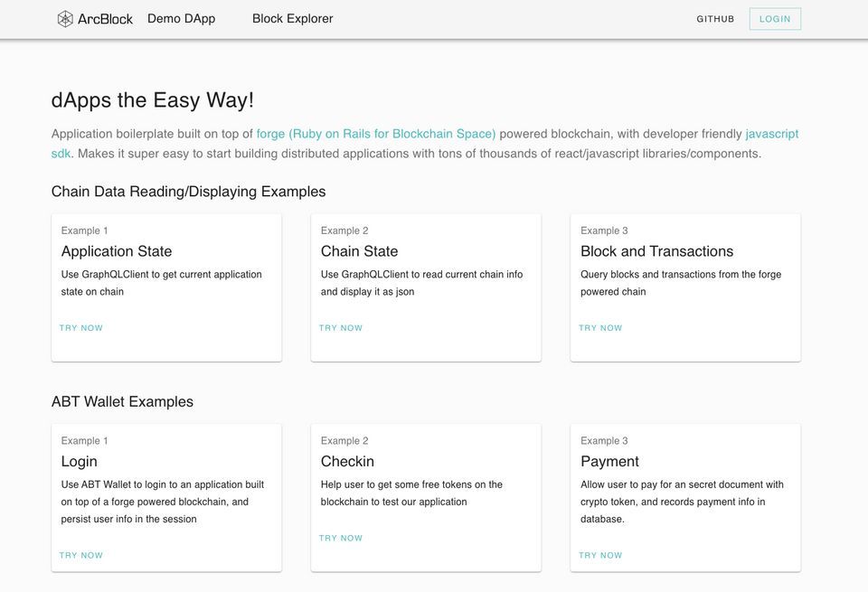Viewport: 868px width, 592px height.
Task: Click TRY NOW under Payment example
Action: coord(600,556)
